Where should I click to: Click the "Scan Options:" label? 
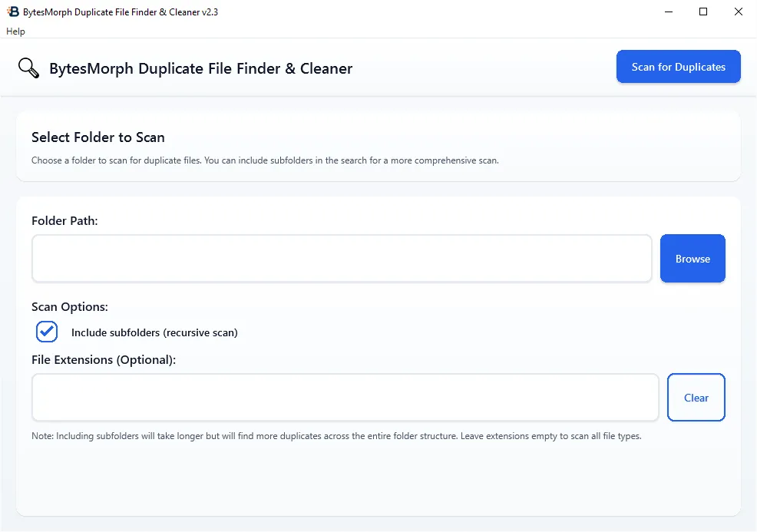click(70, 306)
